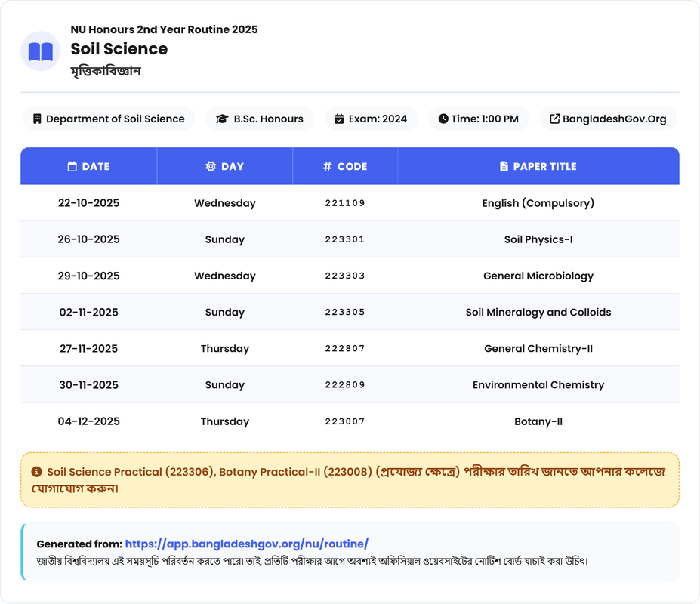Screen dimensions: 700x604
Task: Click the sun icon in the DAY header
Action: (210, 167)
